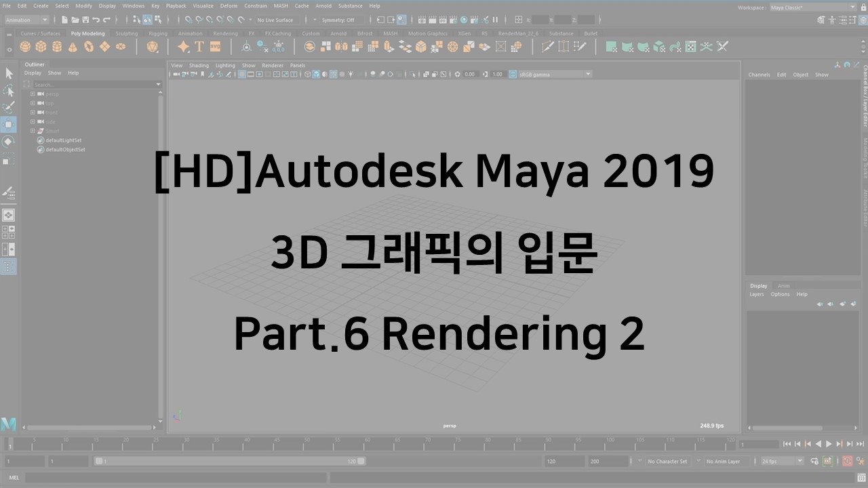Click the Undo arrow icon

(x=96, y=20)
